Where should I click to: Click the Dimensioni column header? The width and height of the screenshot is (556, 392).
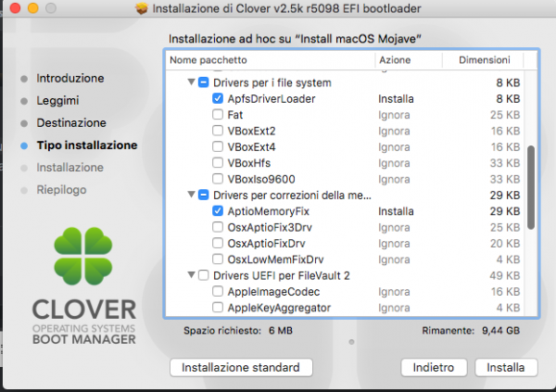(x=483, y=60)
